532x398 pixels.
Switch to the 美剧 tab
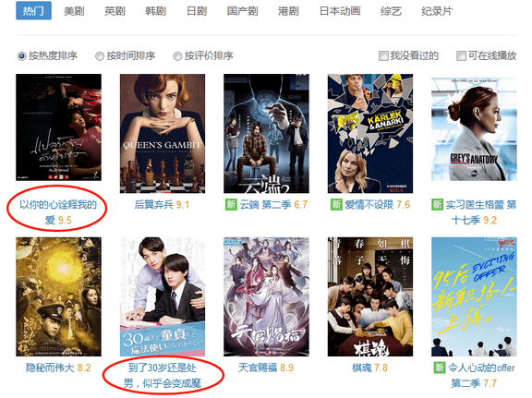click(74, 11)
